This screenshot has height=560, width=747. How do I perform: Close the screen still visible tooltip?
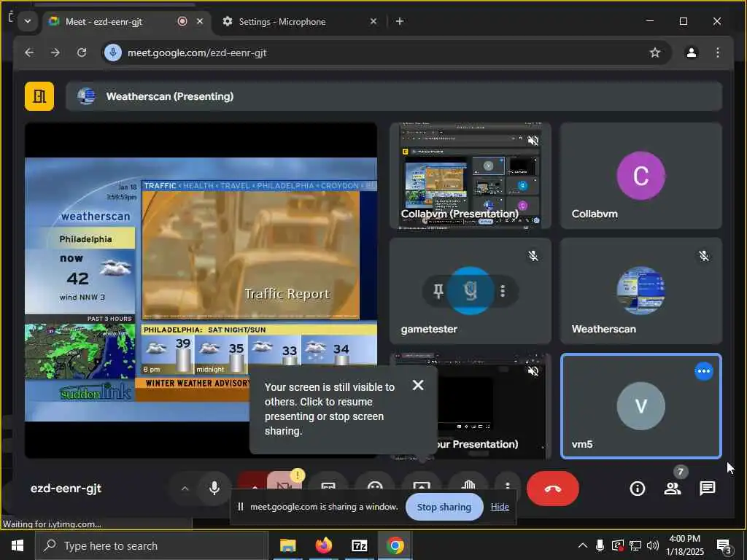[418, 385]
